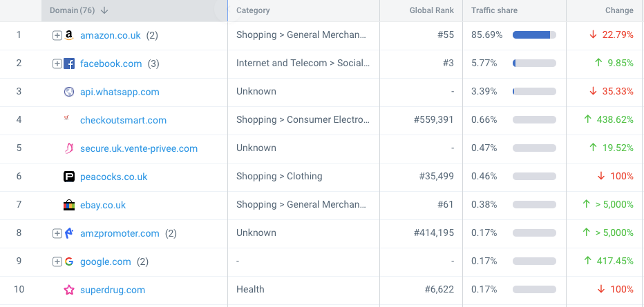644x307 pixels.
Task: Click the 5.77% traffic share bar
Action: [534, 63]
